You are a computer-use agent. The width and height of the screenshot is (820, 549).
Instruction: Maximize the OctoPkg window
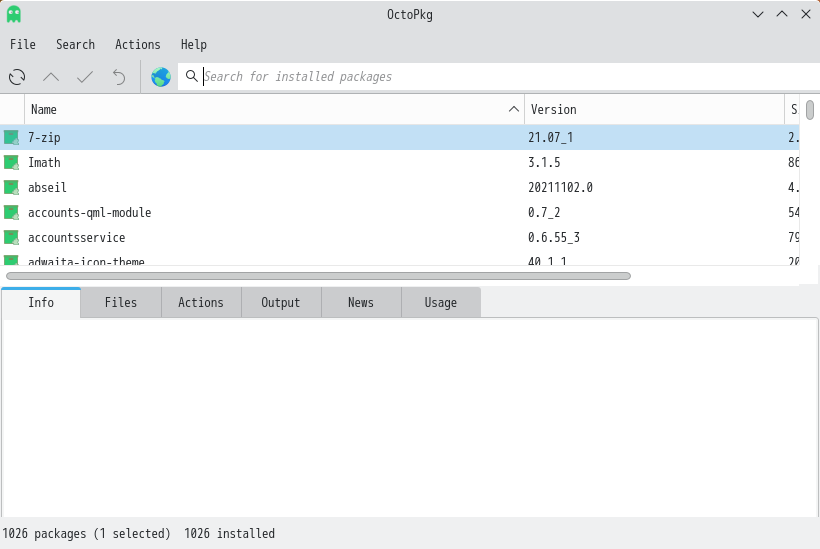tap(782, 14)
